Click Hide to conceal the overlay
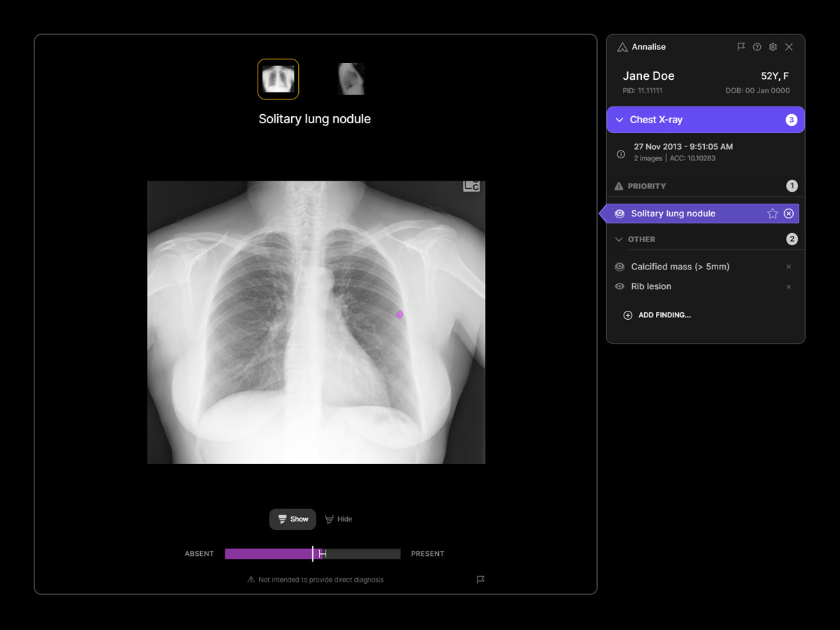 338,519
